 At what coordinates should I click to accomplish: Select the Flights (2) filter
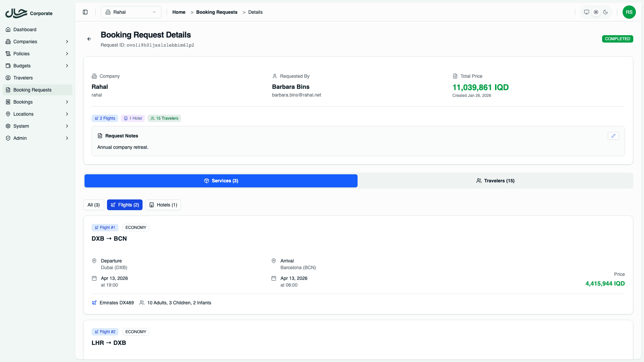[x=124, y=205]
